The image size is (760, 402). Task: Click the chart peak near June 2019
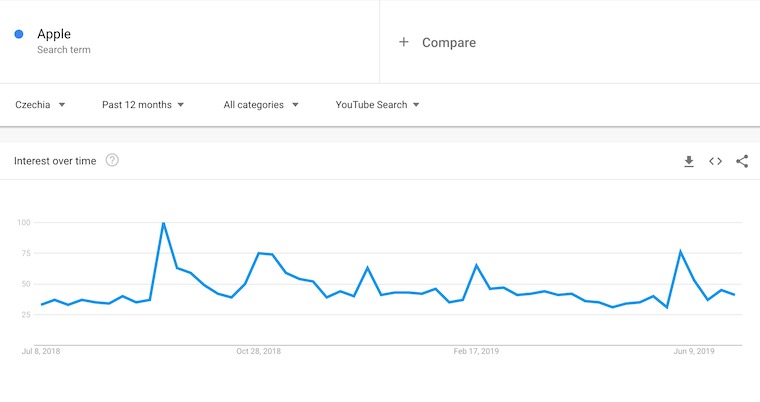pos(680,252)
